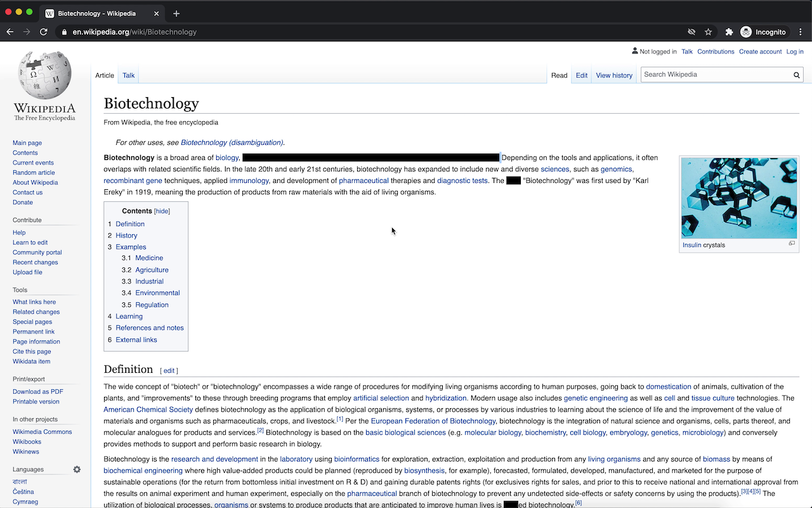Screen dimensions: 812x508
Task: Open the View history tab
Action: point(614,75)
